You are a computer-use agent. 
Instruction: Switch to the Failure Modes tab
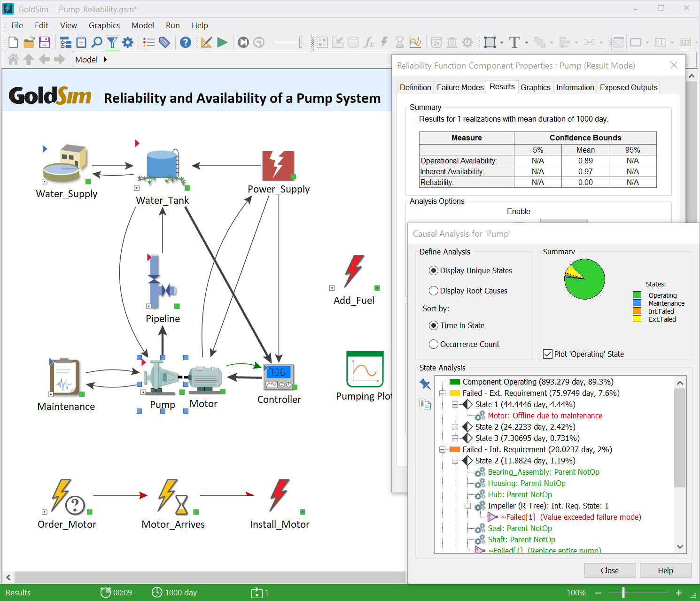pos(460,87)
